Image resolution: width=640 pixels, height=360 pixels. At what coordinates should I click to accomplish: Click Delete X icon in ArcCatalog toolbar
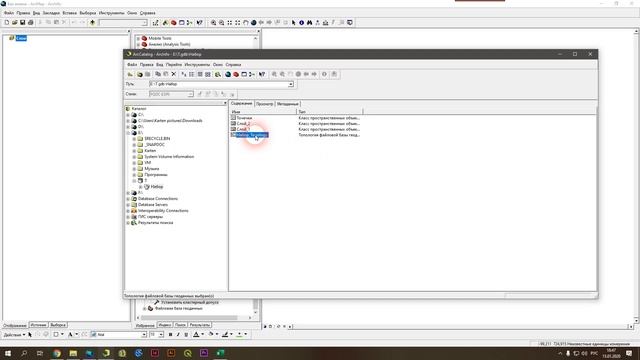173,74
